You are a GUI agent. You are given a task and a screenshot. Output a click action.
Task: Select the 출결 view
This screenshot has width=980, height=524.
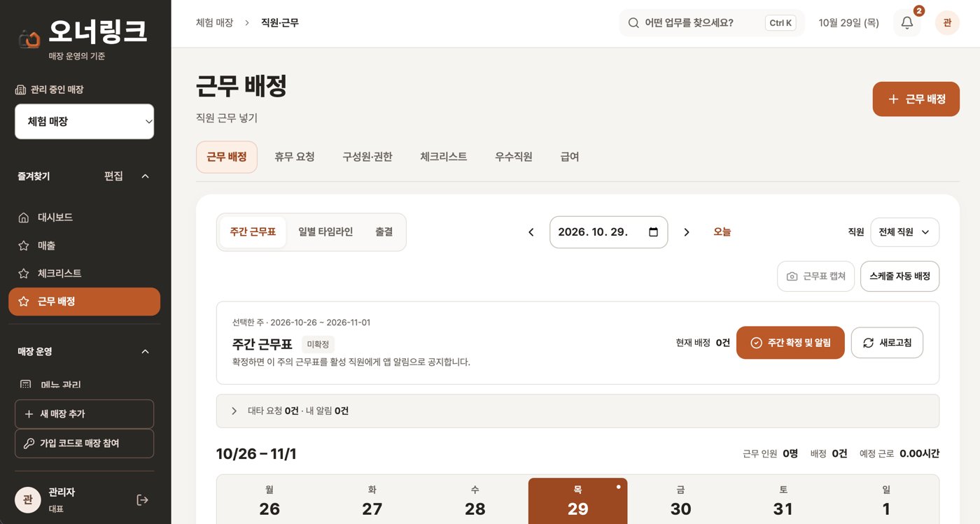[x=384, y=232]
